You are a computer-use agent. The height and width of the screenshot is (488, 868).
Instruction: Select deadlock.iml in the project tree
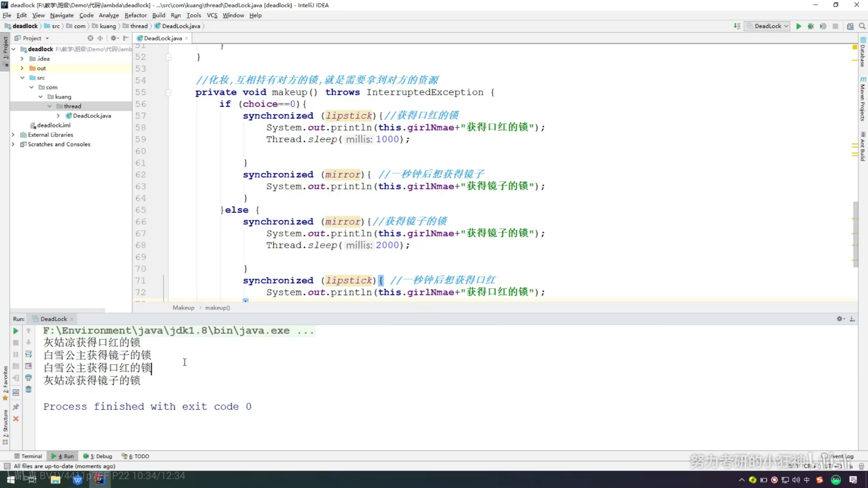[50, 125]
